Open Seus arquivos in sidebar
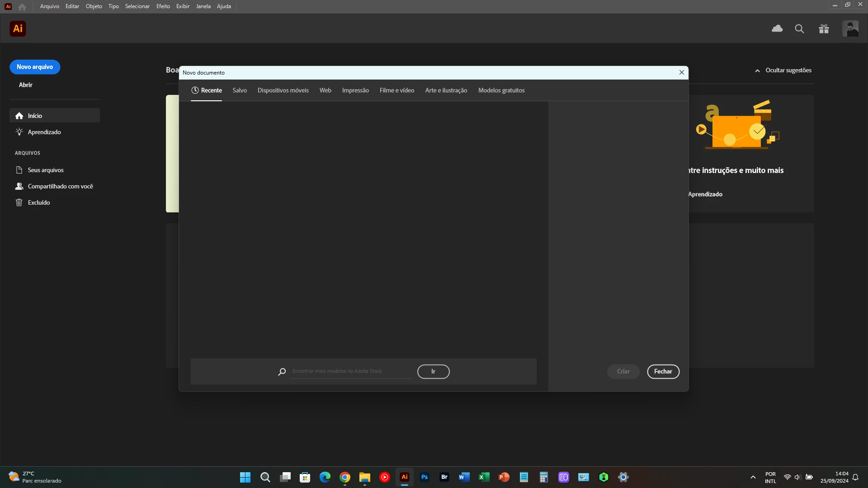 pos(46,170)
